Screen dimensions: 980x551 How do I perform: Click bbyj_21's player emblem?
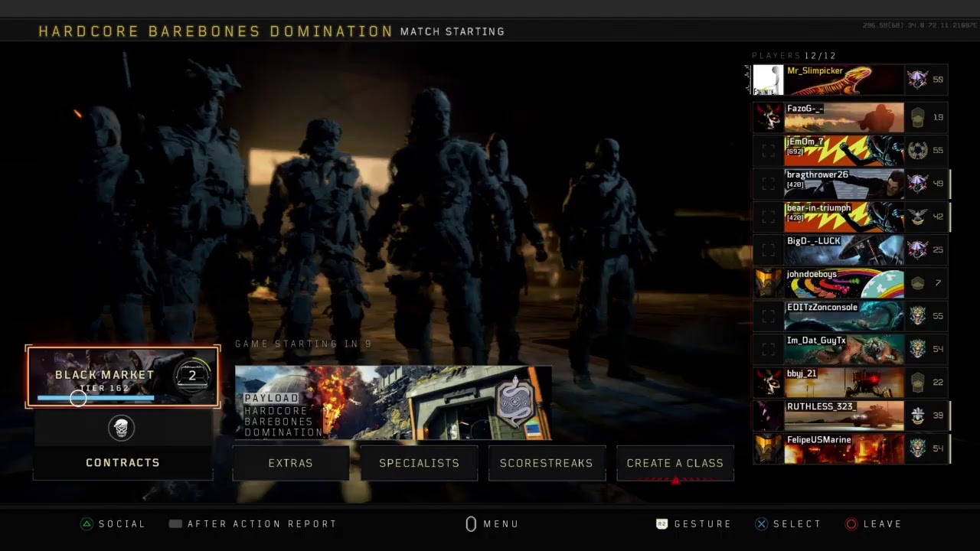click(769, 383)
